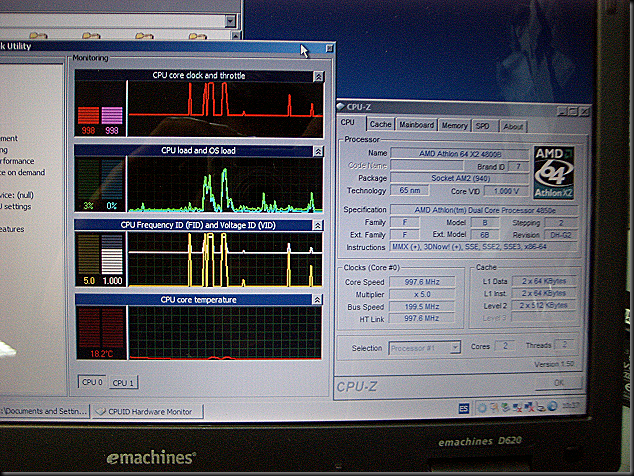Open the Mainboard tab
This screenshot has width=634, height=476.
pos(416,125)
